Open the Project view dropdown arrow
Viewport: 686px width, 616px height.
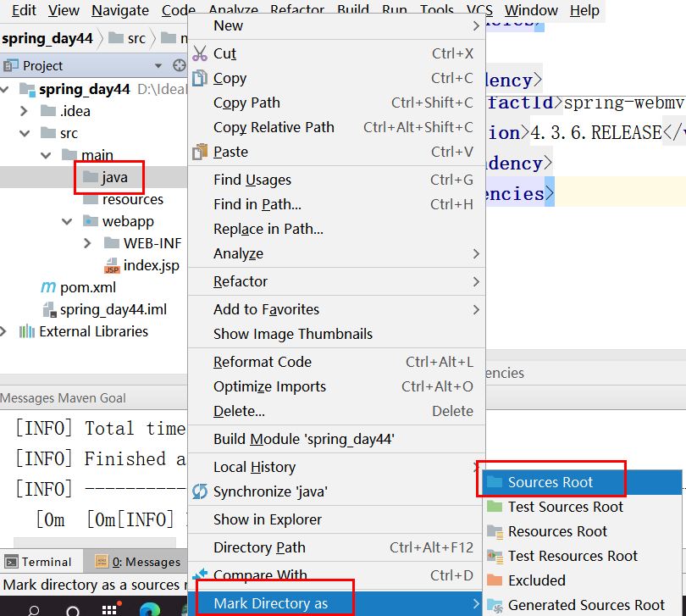pyautogui.click(x=158, y=66)
